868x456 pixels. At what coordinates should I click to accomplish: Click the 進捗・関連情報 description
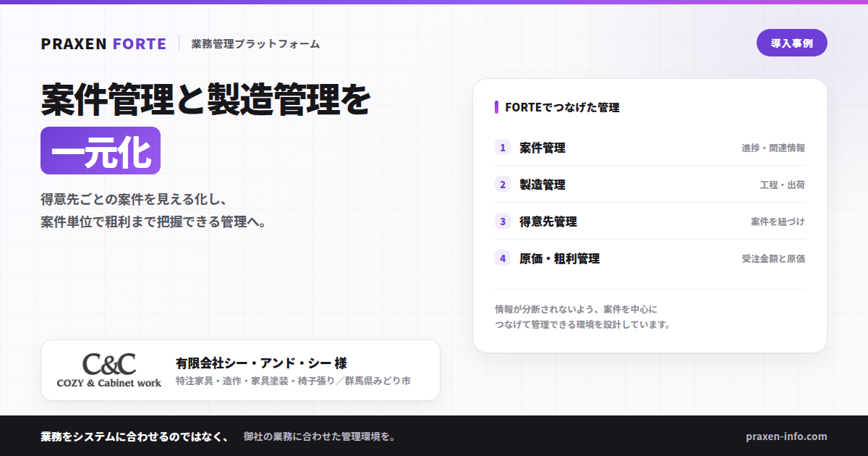(x=773, y=148)
